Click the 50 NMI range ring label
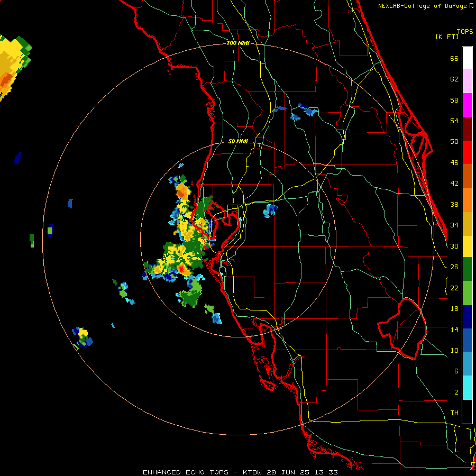 click(x=238, y=141)
